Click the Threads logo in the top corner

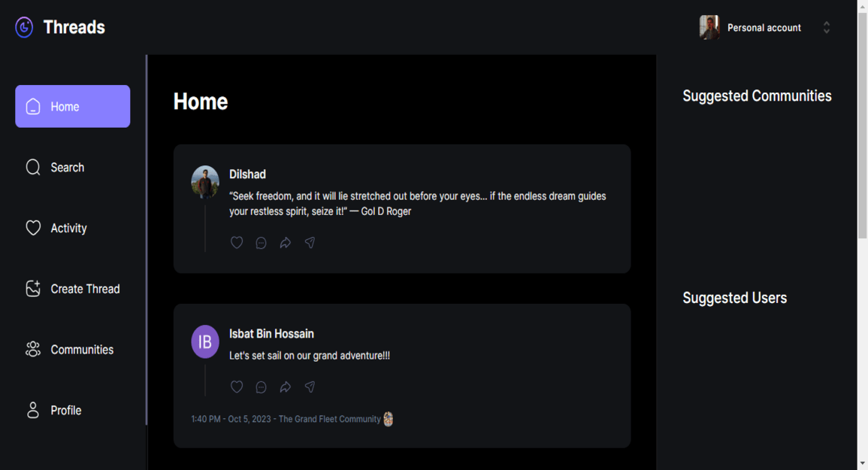pos(23,26)
